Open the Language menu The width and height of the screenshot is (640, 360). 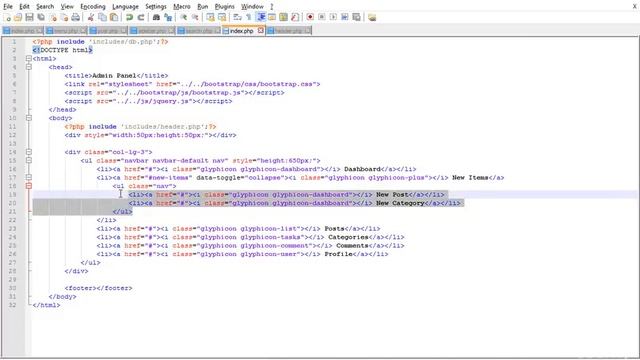(125, 7)
